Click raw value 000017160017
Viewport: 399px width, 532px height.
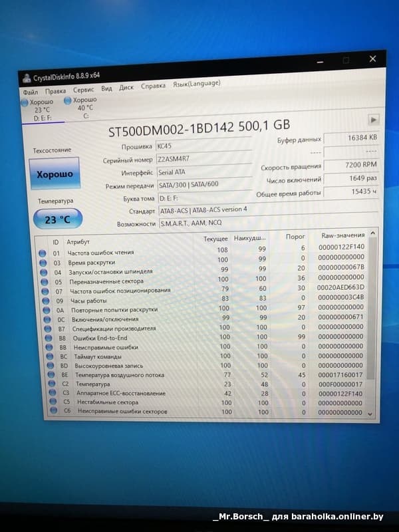click(x=340, y=374)
